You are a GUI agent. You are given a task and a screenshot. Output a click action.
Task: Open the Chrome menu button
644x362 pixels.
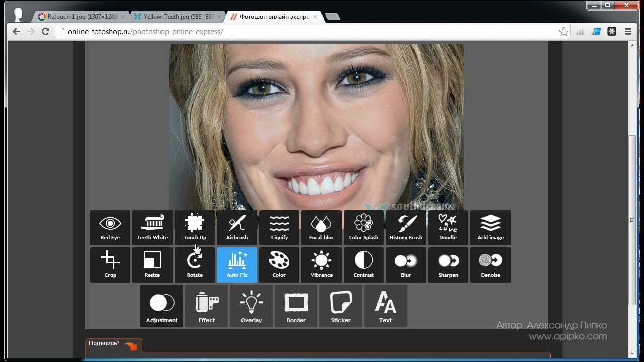628,32
